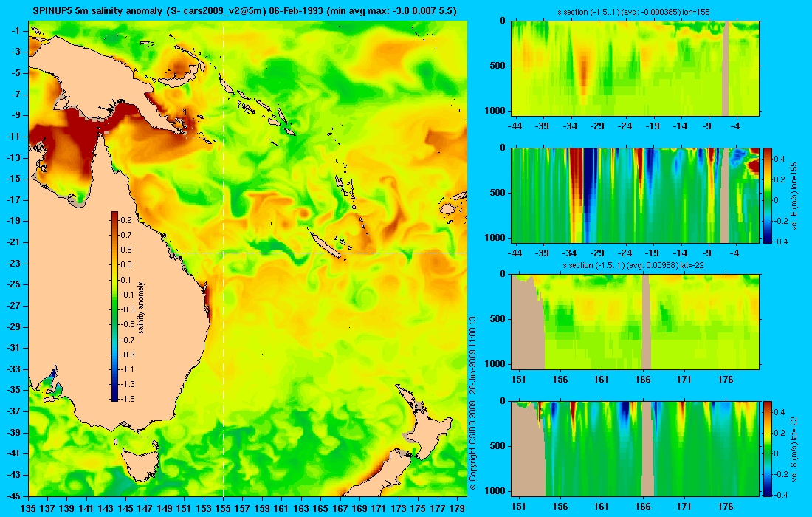The image size is (812, 517).
Task: Click latitude tick -33 on map axis
Action: pyautogui.click(x=13, y=369)
